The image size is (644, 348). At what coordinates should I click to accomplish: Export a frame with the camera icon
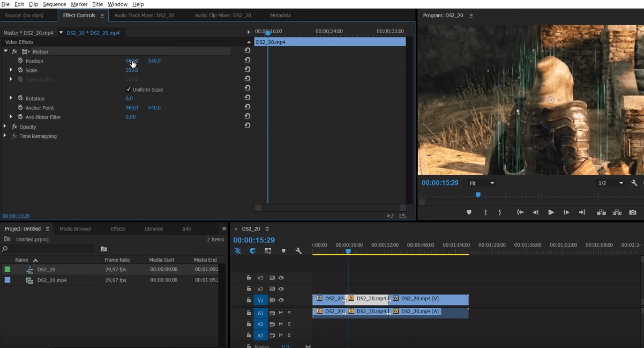pyautogui.click(x=633, y=212)
